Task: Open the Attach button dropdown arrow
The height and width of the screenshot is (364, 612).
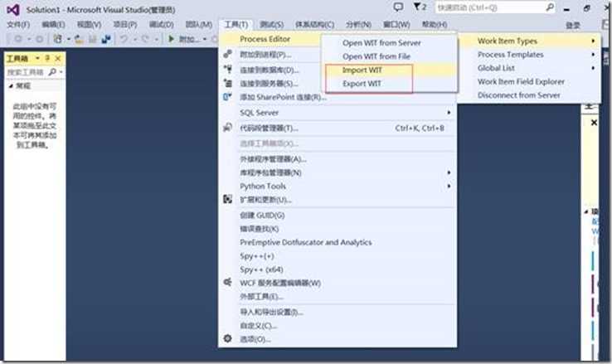Action: click(x=205, y=39)
